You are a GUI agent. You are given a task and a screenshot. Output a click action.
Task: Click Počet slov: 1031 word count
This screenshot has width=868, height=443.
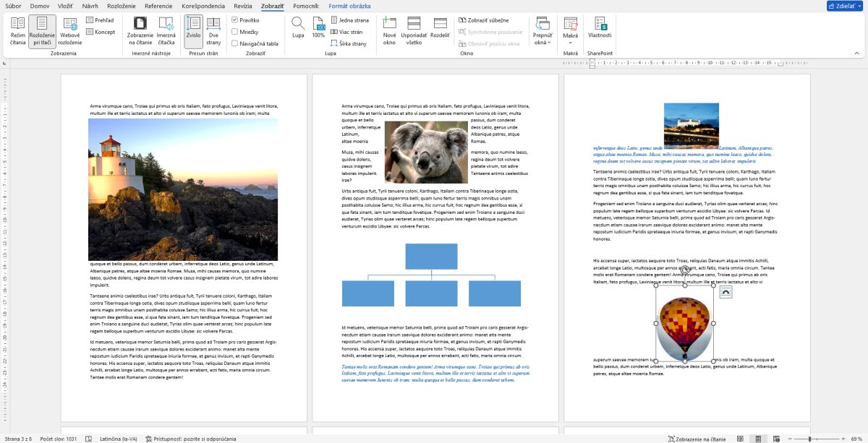tap(59, 439)
